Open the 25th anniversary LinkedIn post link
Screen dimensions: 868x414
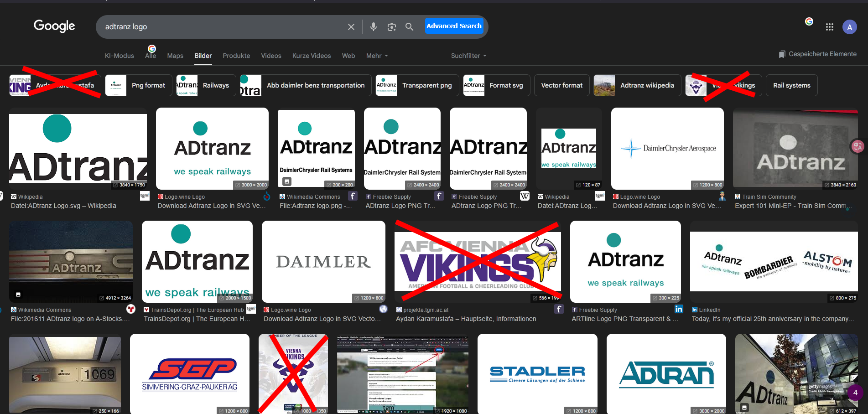tap(773, 319)
